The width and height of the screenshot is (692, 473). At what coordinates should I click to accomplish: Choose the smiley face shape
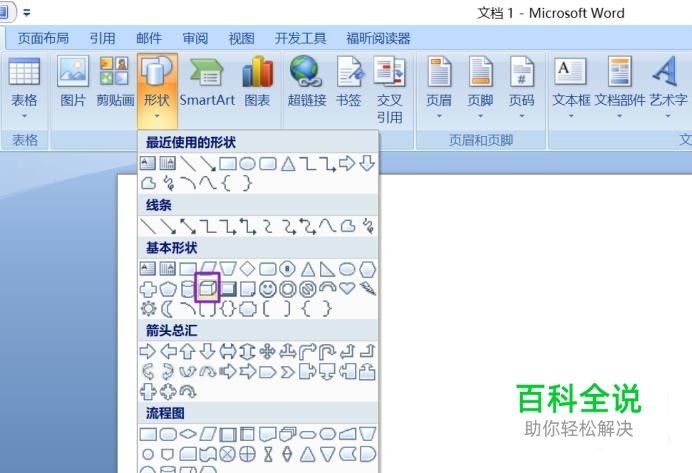pos(267,289)
